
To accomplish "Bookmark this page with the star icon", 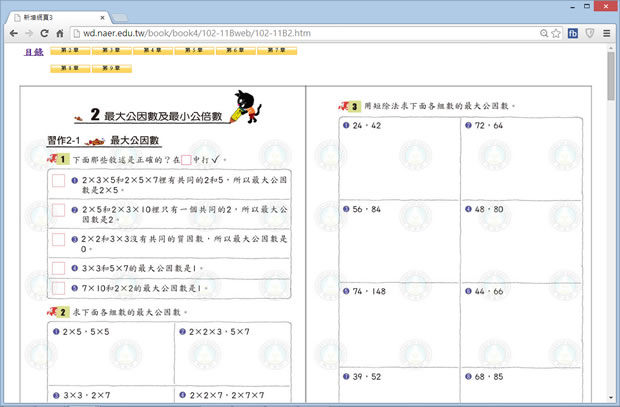I will [558, 33].
